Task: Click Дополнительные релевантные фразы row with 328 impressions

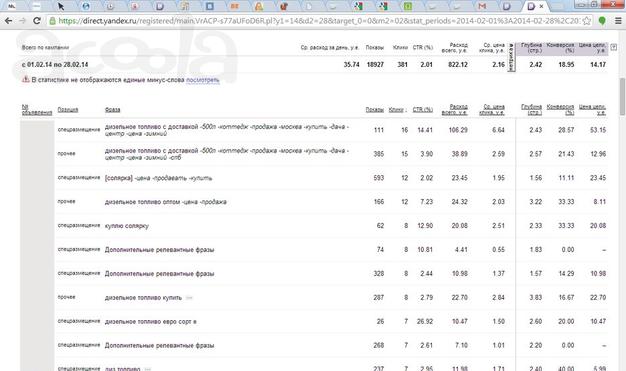Action: coord(159,274)
